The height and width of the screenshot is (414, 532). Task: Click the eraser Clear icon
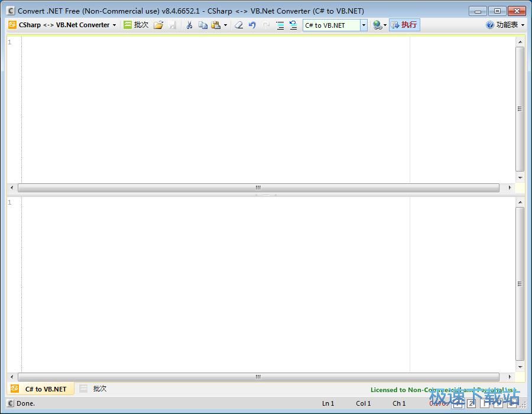(x=239, y=25)
